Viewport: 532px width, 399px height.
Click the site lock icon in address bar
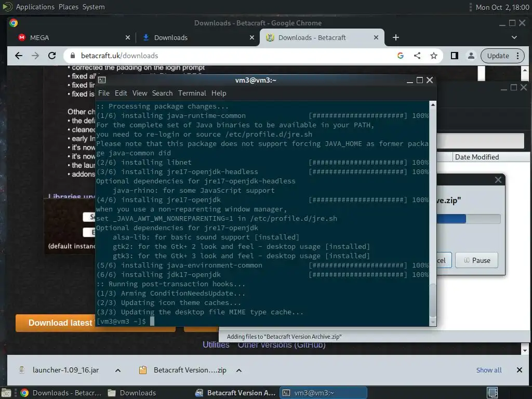pyautogui.click(x=73, y=56)
